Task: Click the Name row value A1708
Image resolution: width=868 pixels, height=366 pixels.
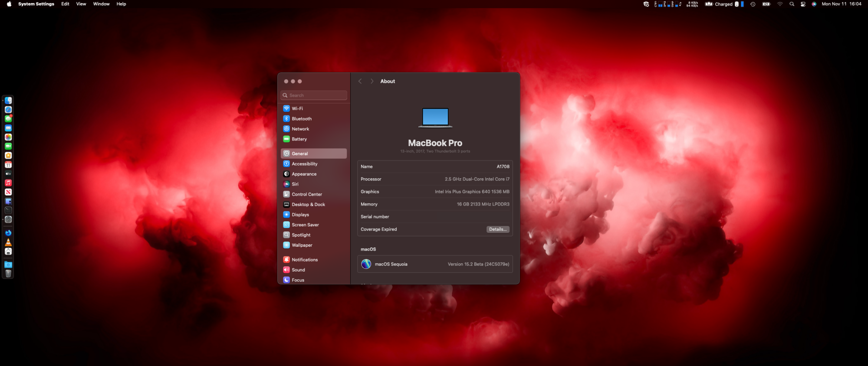Action: [503, 167]
